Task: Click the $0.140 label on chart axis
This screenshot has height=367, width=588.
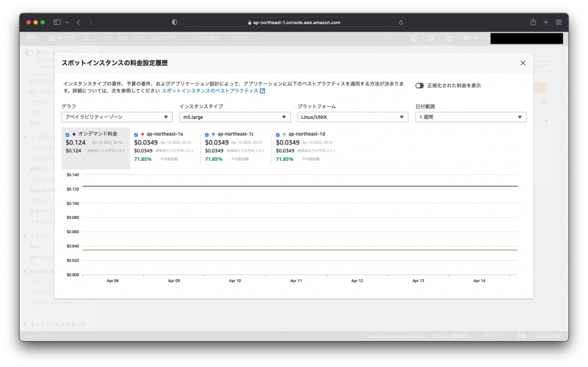Action: point(73,175)
